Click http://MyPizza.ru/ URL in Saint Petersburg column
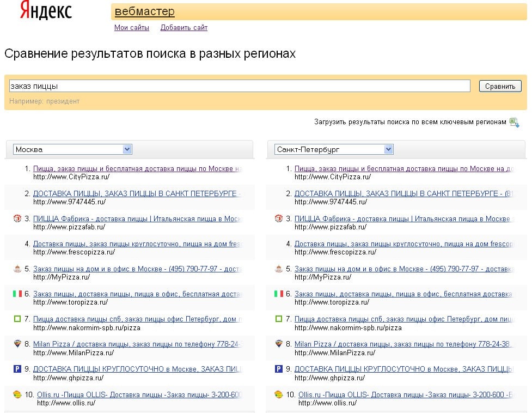This screenshot has width=532, height=413. pyautogui.click(x=323, y=277)
